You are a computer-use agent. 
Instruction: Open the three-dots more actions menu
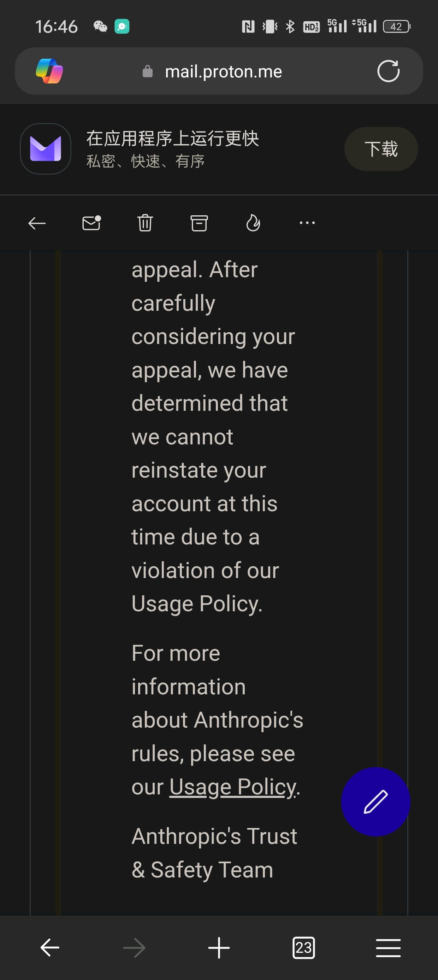[x=307, y=223]
